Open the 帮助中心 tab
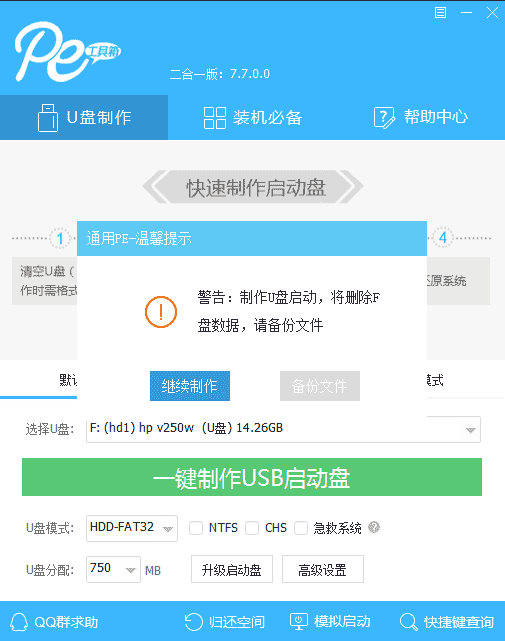 [x=421, y=118]
